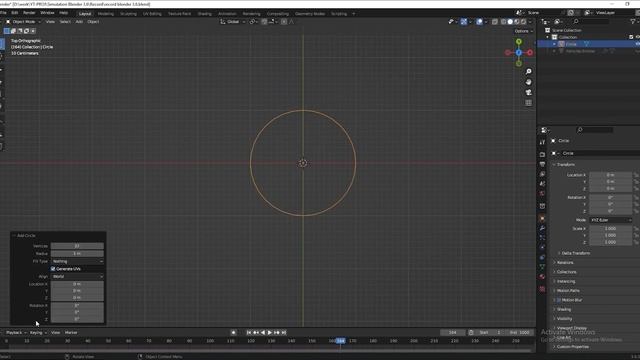Image resolution: width=640 pixels, height=360 pixels.
Task: Toggle Generate UVs checkbox in Add Circle panel
Action: tap(53, 269)
